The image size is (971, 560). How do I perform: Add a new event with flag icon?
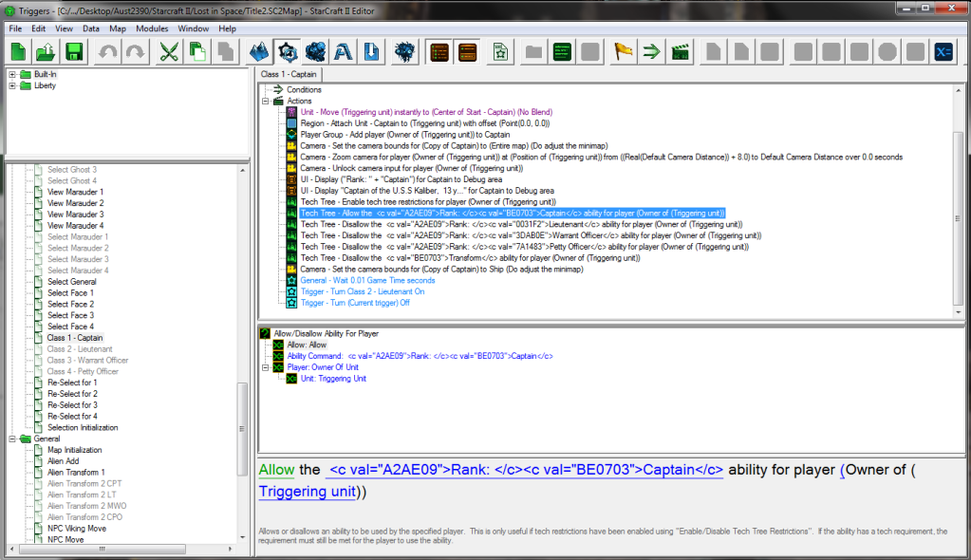click(623, 52)
